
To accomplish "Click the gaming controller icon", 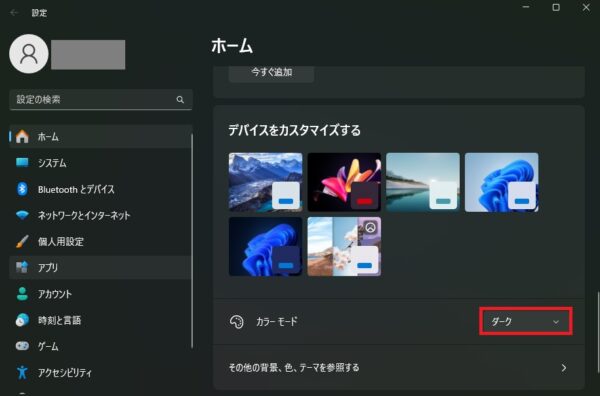I will point(22,346).
